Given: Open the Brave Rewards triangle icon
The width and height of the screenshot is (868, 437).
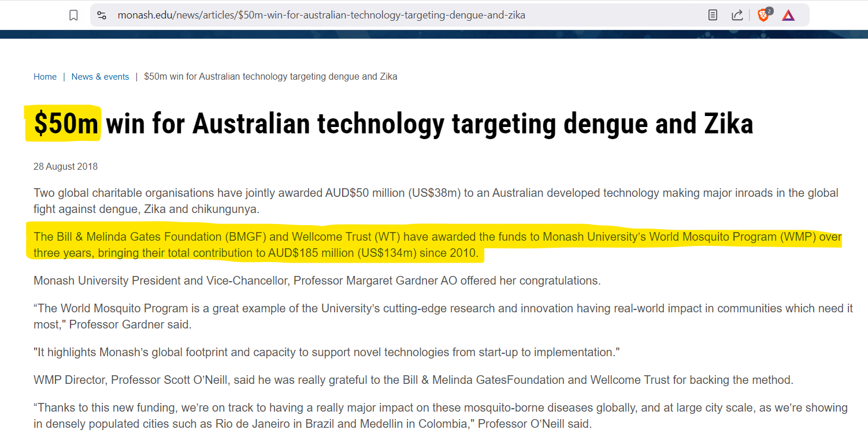Looking at the screenshot, I should tap(788, 16).
